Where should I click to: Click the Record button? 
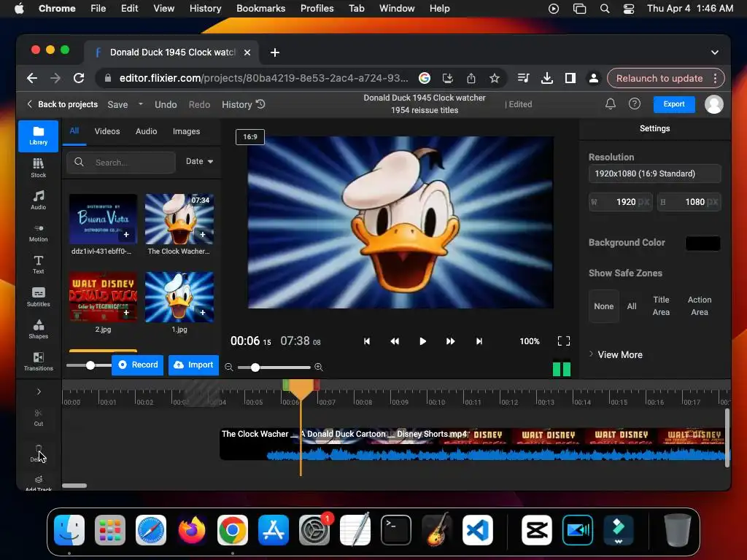(138, 365)
